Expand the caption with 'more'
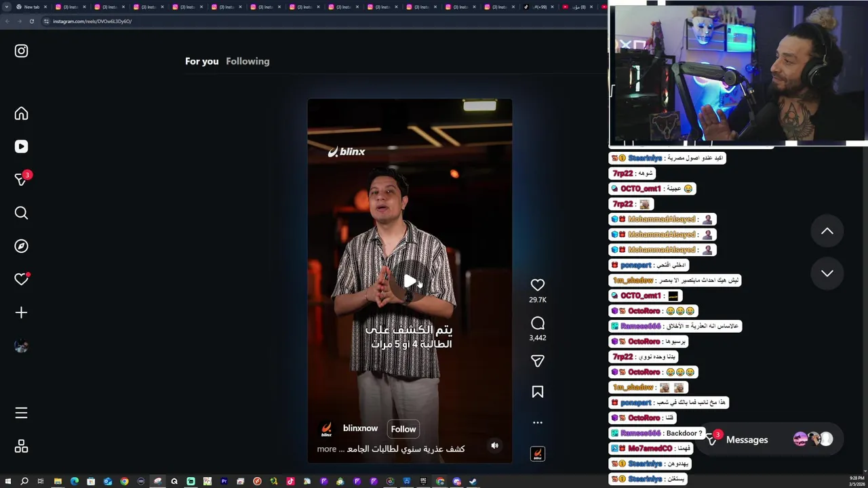The height and width of the screenshot is (488, 868). pyautogui.click(x=326, y=449)
